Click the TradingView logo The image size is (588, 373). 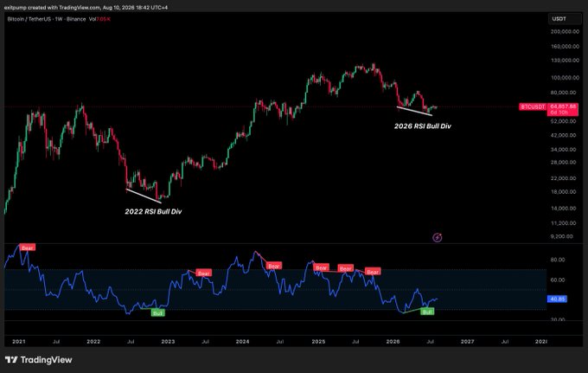(x=39, y=360)
